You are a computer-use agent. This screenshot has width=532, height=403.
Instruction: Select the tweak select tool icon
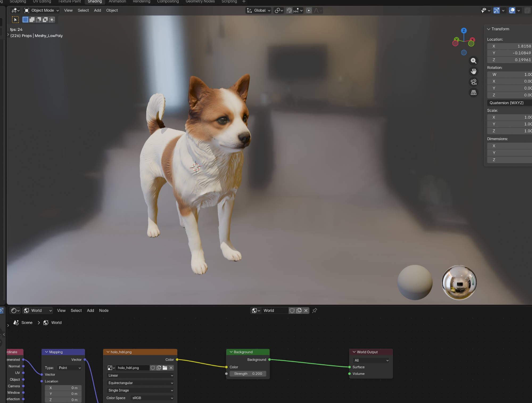point(15,19)
